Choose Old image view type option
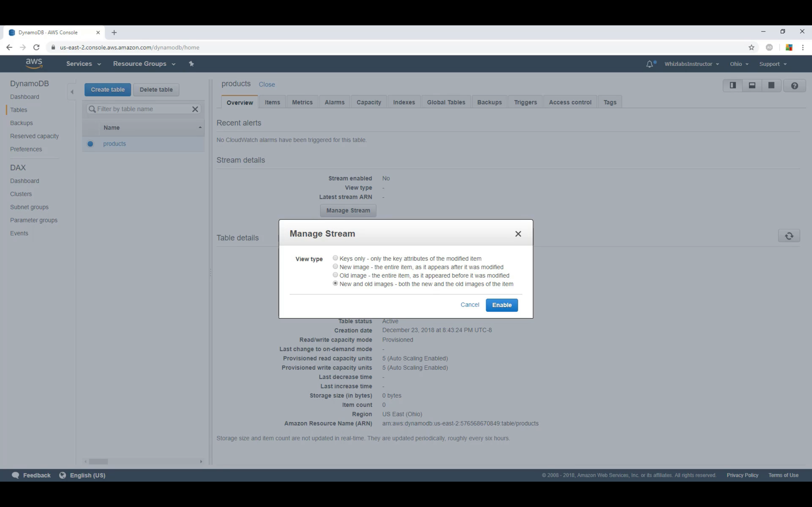 tap(335, 275)
